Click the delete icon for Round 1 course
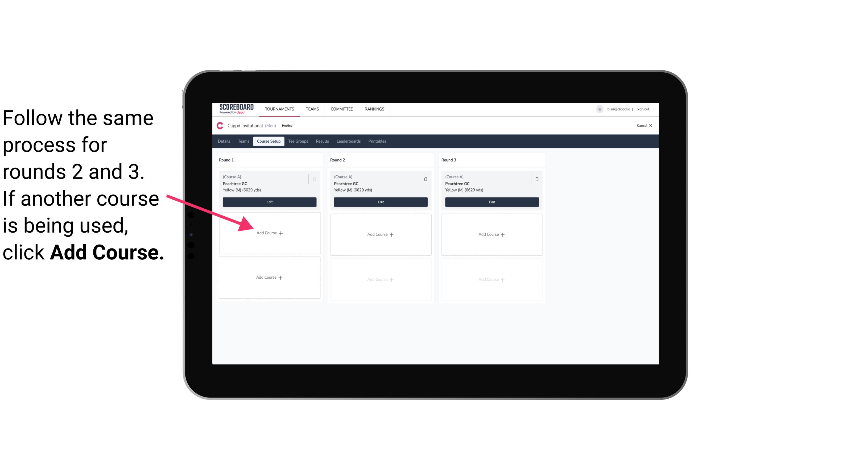The width and height of the screenshot is (868, 467). (315, 179)
